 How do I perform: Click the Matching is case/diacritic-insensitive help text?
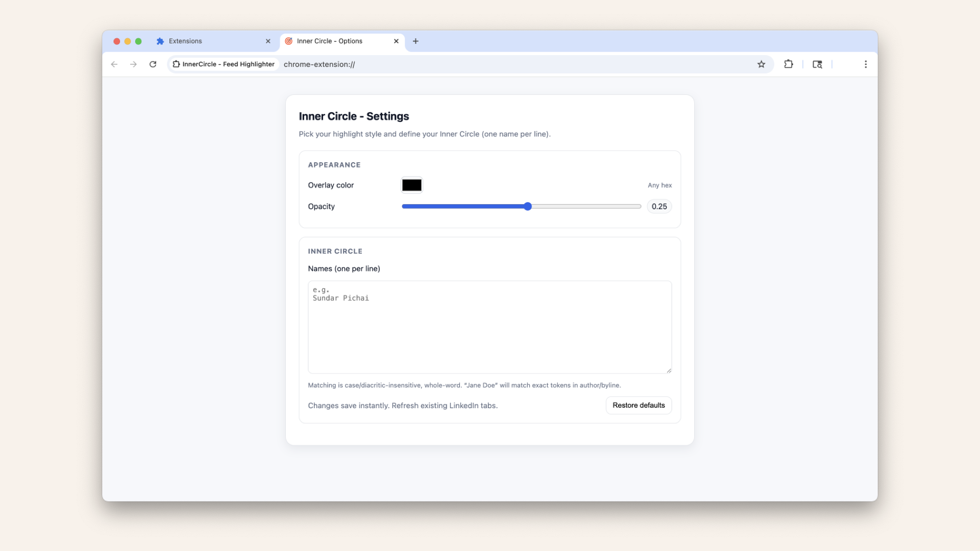pyautogui.click(x=464, y=385)
